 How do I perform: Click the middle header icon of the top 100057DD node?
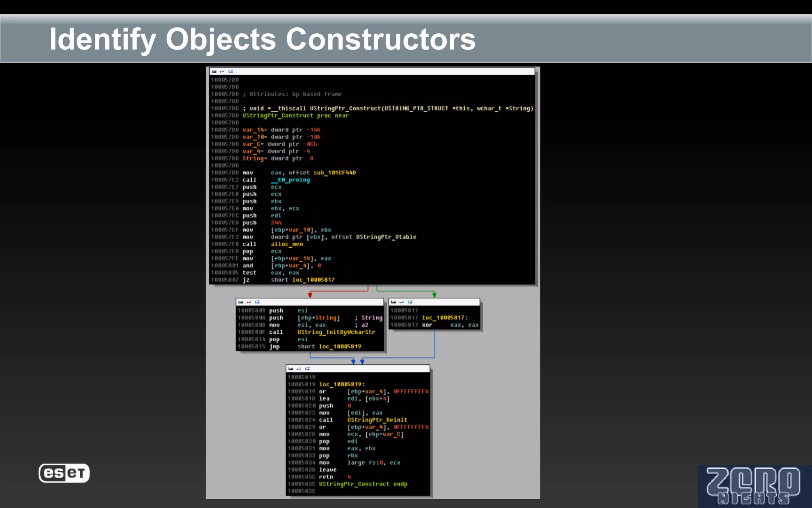click(x=222, y=71)
